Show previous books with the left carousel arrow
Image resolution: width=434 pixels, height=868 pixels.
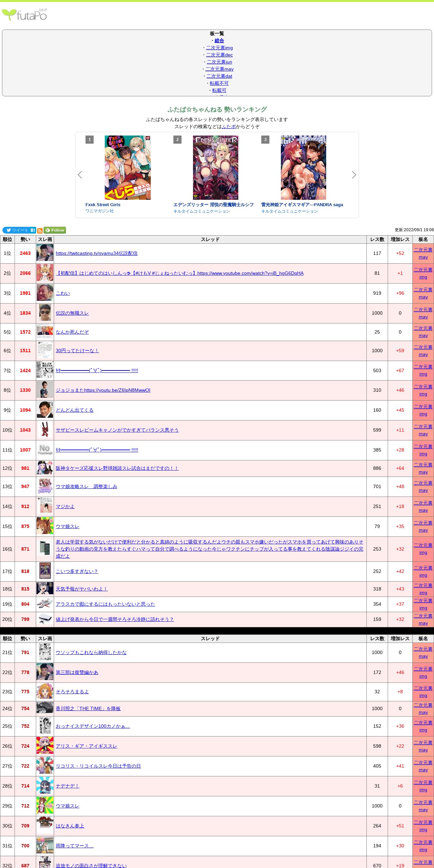point(80,175)
